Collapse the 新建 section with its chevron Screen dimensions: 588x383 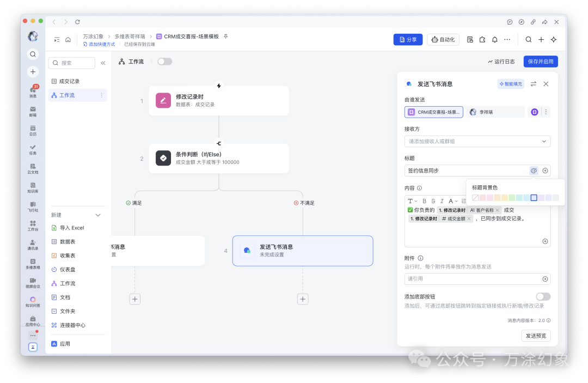coord(98,215)
